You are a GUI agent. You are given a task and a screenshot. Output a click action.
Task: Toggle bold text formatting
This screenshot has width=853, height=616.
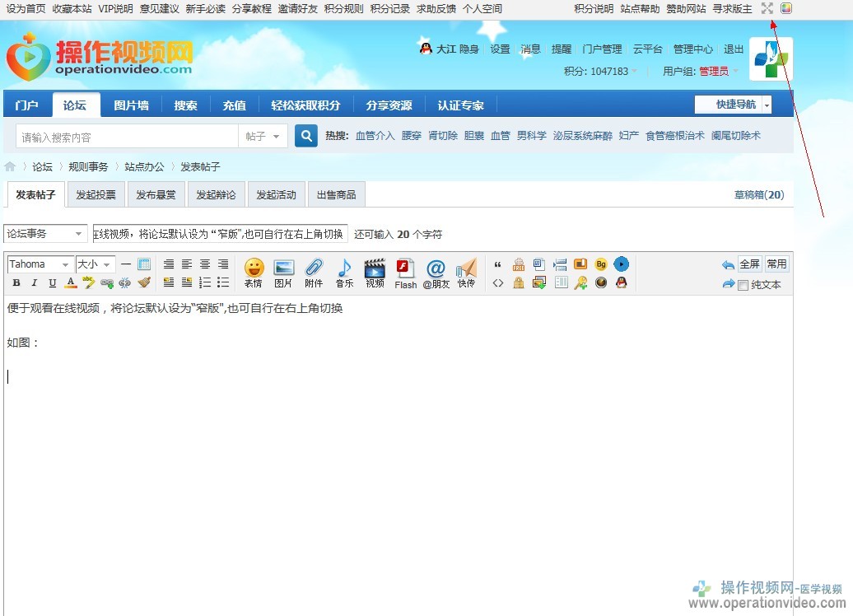(16, 282)
